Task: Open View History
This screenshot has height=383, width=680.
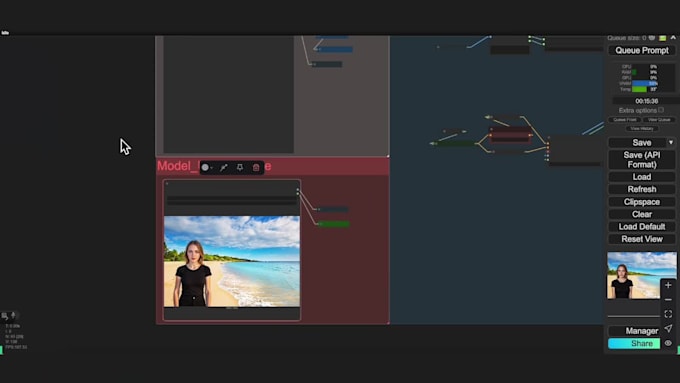Action: (642, 128)
